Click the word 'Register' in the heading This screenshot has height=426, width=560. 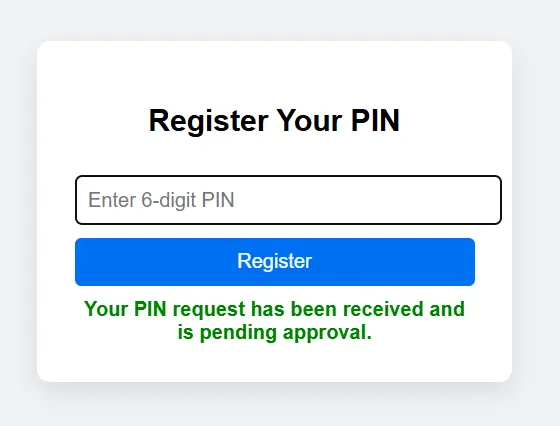209,121
